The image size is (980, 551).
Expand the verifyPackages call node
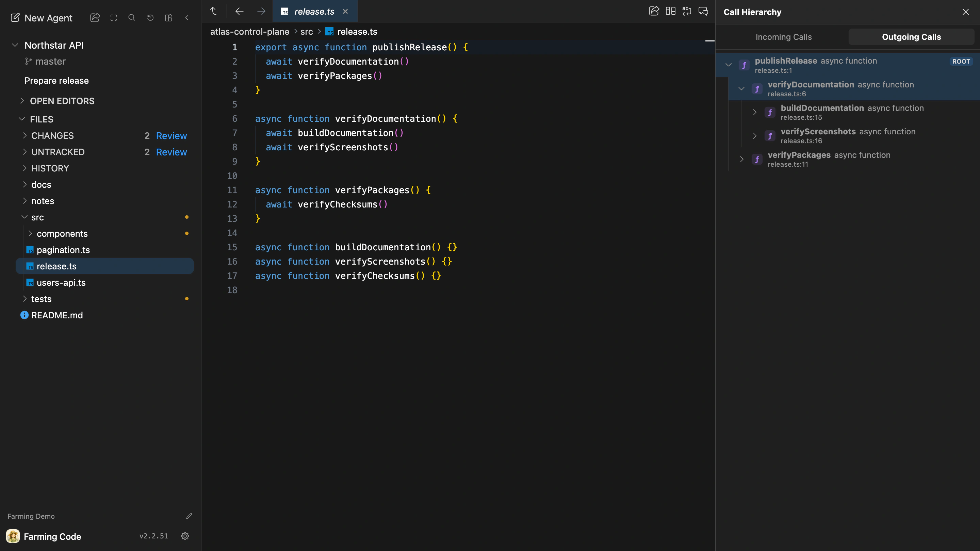(741, 159)
